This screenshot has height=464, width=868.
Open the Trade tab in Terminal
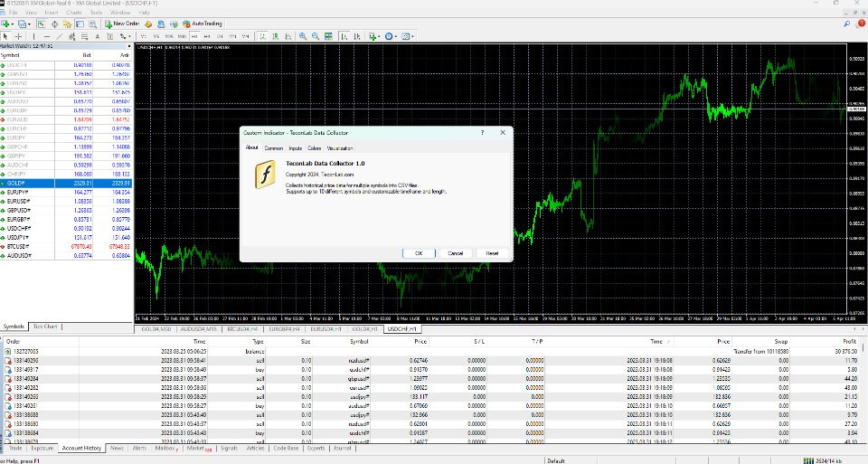tap(15, 449)
